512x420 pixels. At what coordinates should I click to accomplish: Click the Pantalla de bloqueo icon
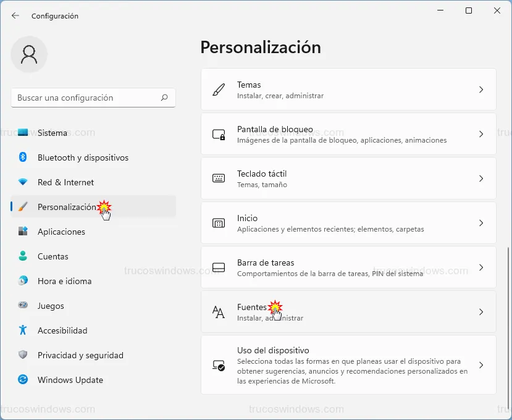click(219, 134)
